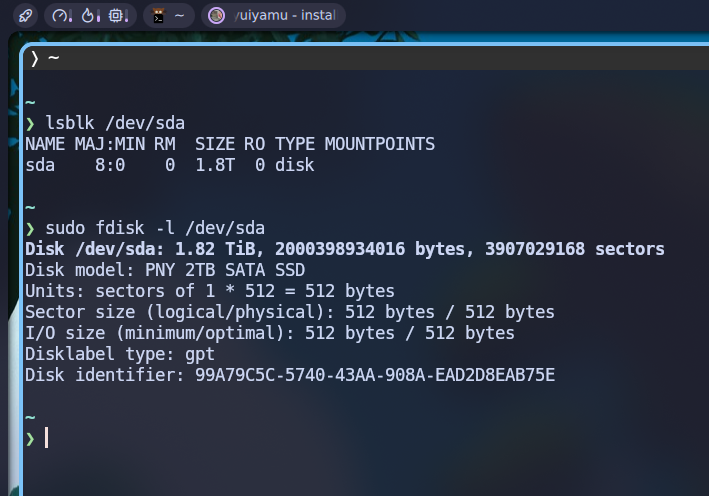
Task: Click the speedometer CPU load icon
Action: click(x=59, y=16)
